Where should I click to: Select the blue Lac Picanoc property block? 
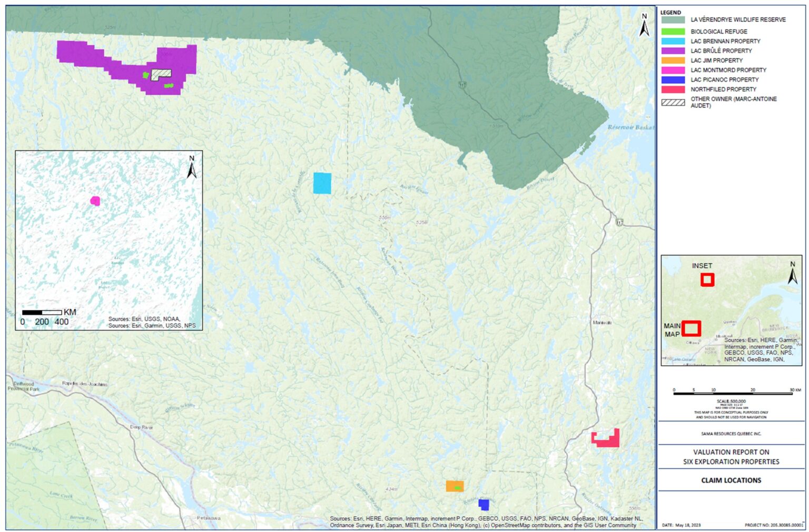[484, 505]
